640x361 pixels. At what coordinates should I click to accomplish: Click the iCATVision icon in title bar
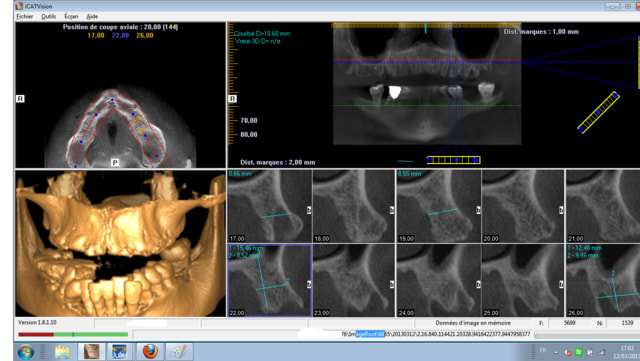click(19, 6)
